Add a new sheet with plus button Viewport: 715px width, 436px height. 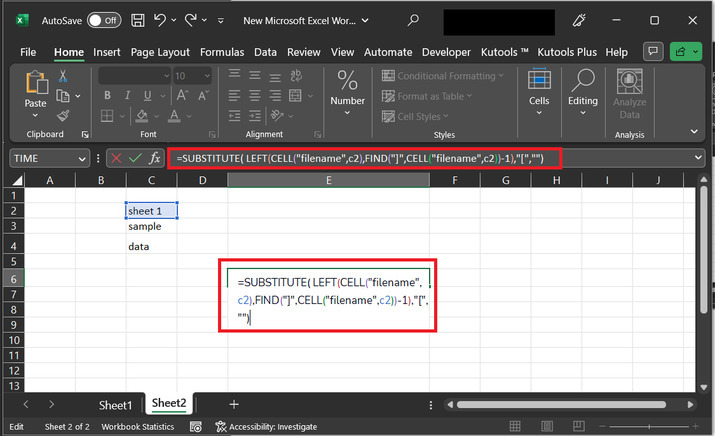pos(234,404)
